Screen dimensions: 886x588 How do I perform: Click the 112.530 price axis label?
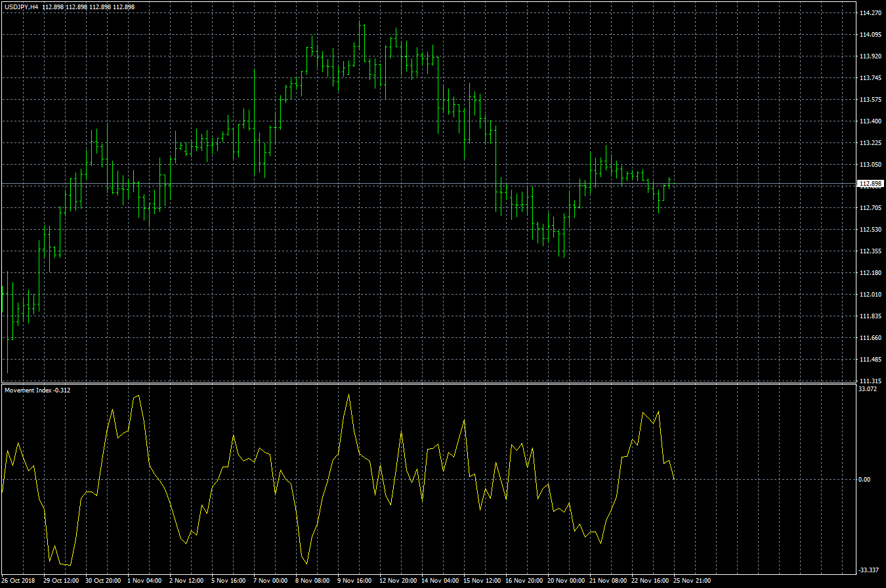[870, 229]
